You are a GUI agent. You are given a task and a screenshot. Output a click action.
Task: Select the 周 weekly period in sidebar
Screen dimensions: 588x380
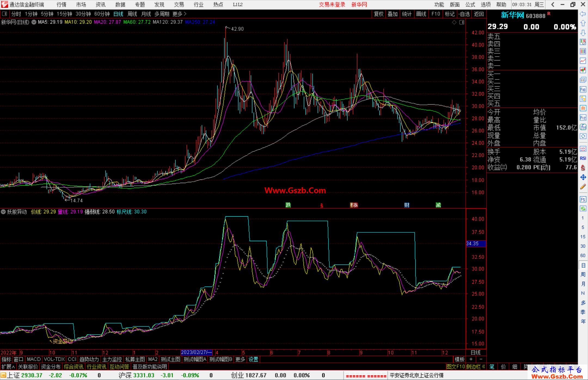pos(583,274)
